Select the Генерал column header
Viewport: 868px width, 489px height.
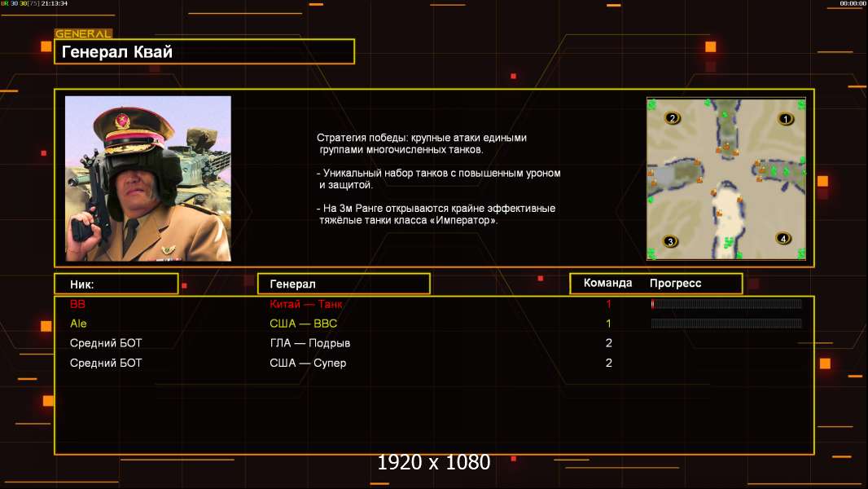[344, 284]
